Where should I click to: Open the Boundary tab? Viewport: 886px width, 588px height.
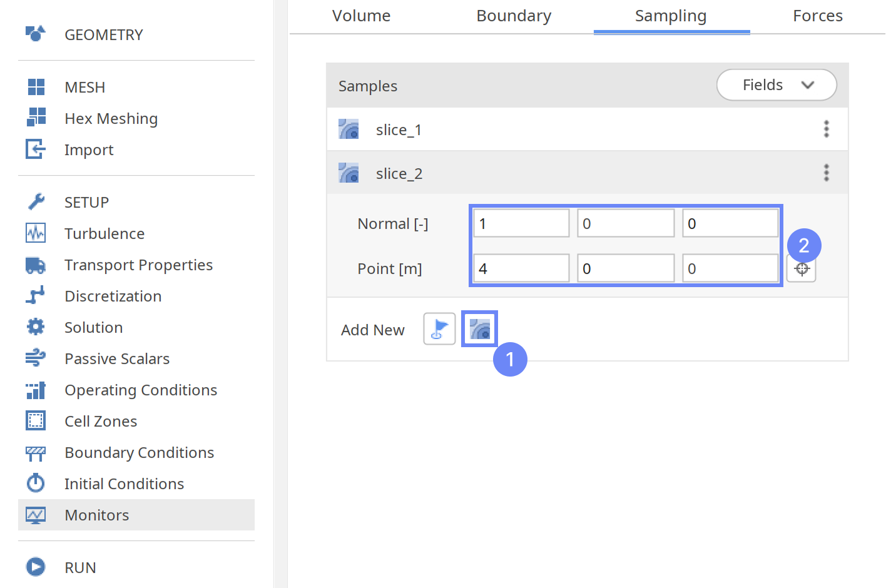coord(514,16)
